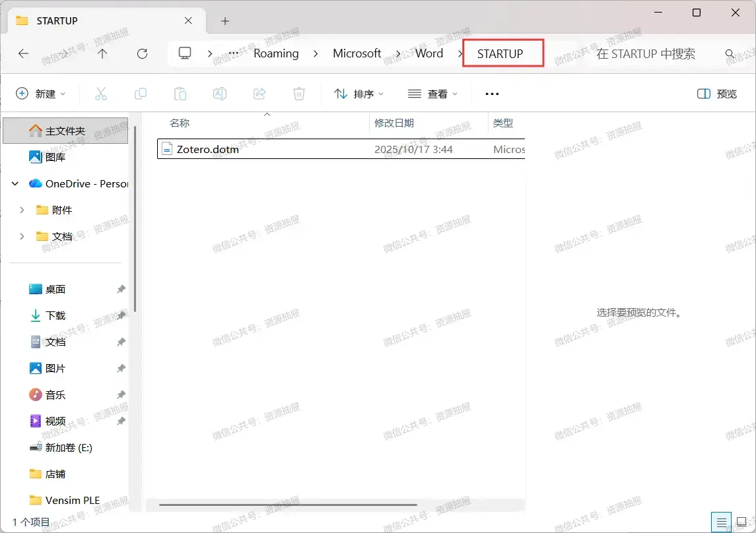The width and height of the screenshot is (756, 533).
Task: Maximize the File Explorer window
Action: (696, 13)
